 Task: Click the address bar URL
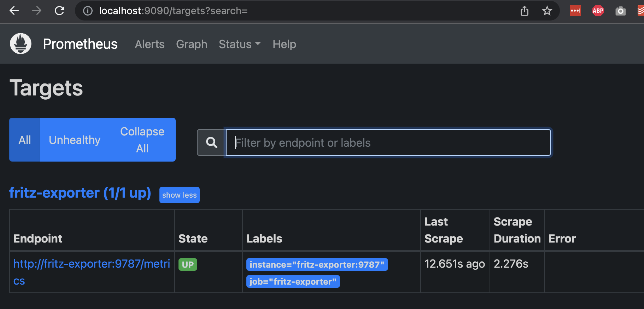pyautogui.click(x=173, y=11)
